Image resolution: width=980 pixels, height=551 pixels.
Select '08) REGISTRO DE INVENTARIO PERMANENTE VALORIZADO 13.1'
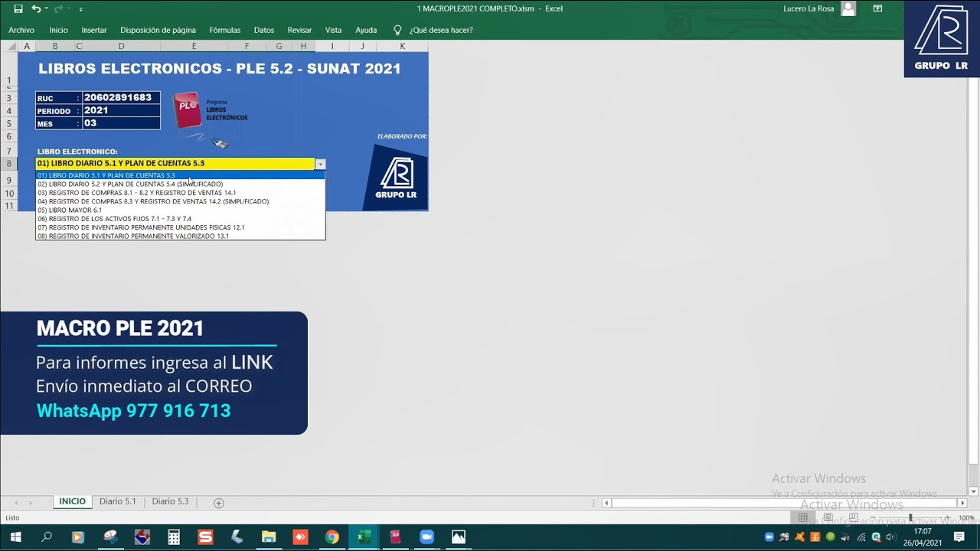coord(181,236)
